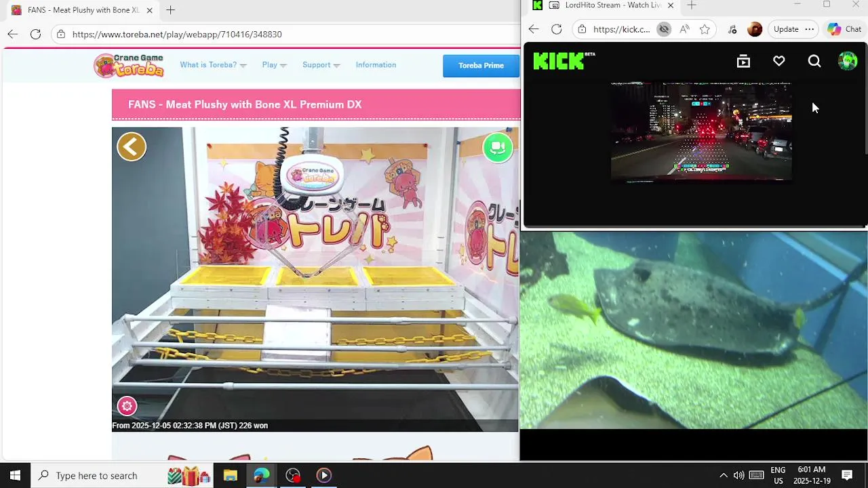Open Toreba Crane Game logo homepage
The width and height of the screenshot is (868, 488).
tap(130, 65)
